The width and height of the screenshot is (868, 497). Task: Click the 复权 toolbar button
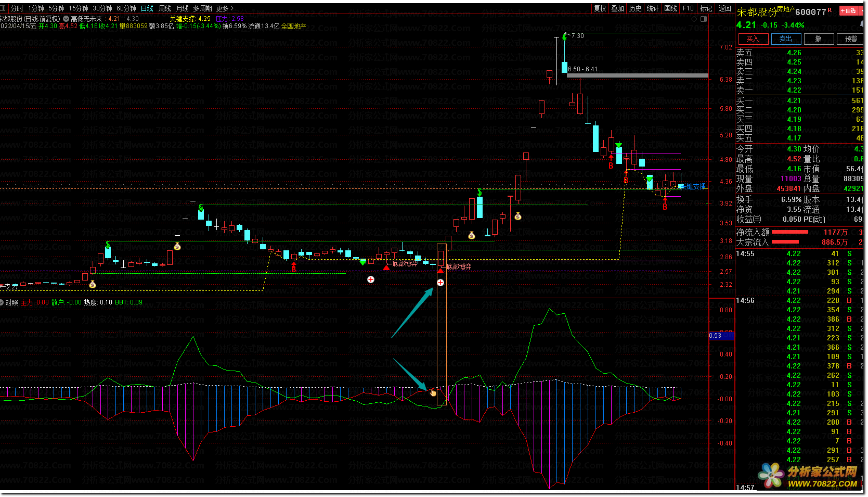[600, 8]
